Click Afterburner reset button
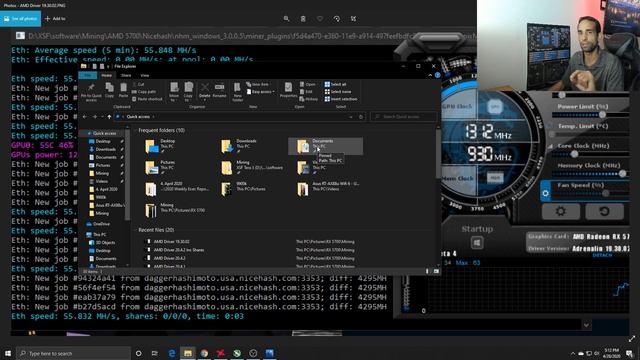 (x=604, y=211)
